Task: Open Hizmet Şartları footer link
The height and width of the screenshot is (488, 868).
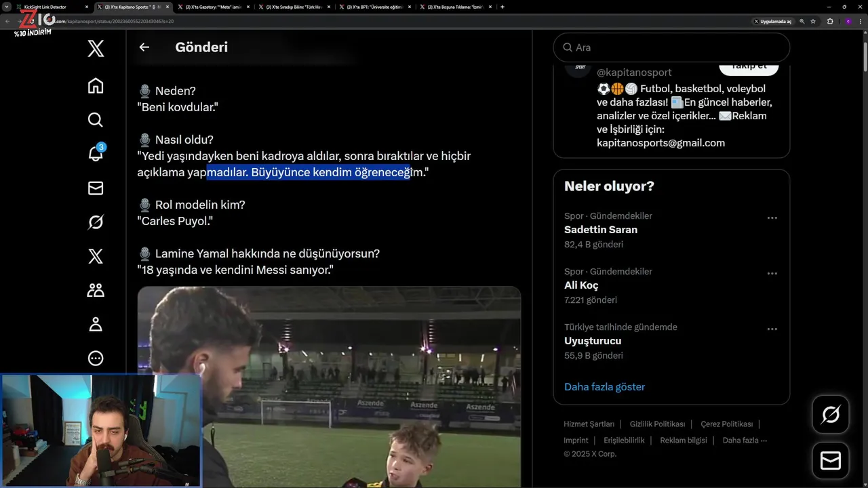Action: coord(589,424)
